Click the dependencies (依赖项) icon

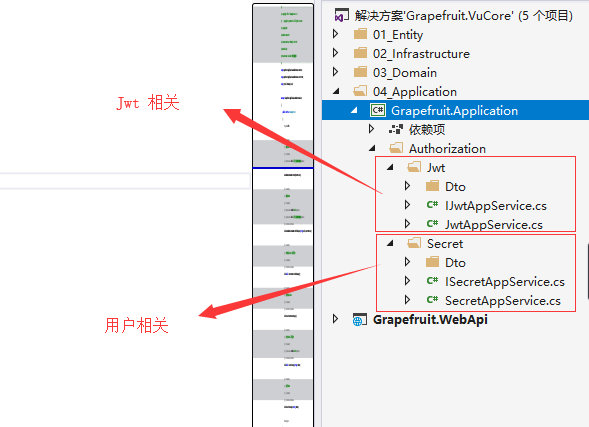[396, 129]
